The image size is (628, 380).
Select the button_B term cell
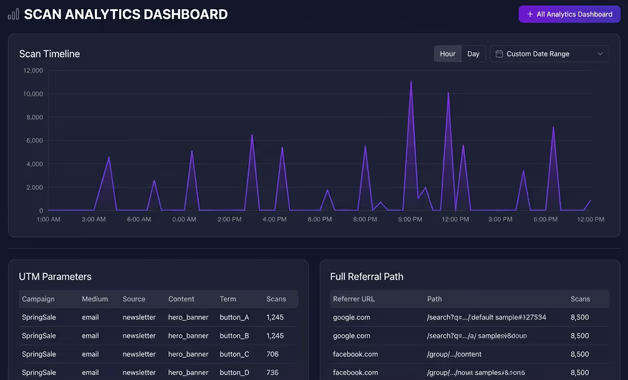(x=234, y=336)
